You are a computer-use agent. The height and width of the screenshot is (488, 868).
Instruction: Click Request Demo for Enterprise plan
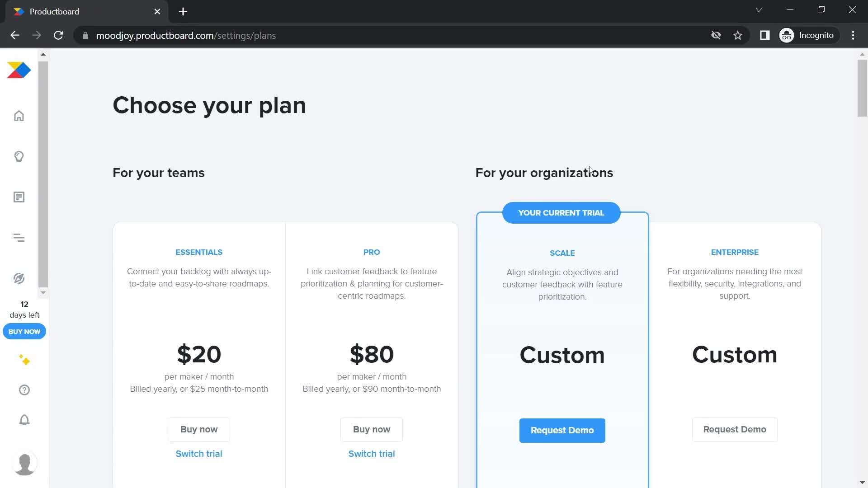click(735, 429)
